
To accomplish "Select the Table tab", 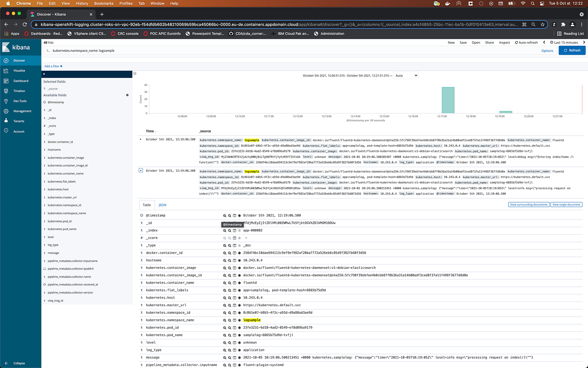I will coord(147,205).
